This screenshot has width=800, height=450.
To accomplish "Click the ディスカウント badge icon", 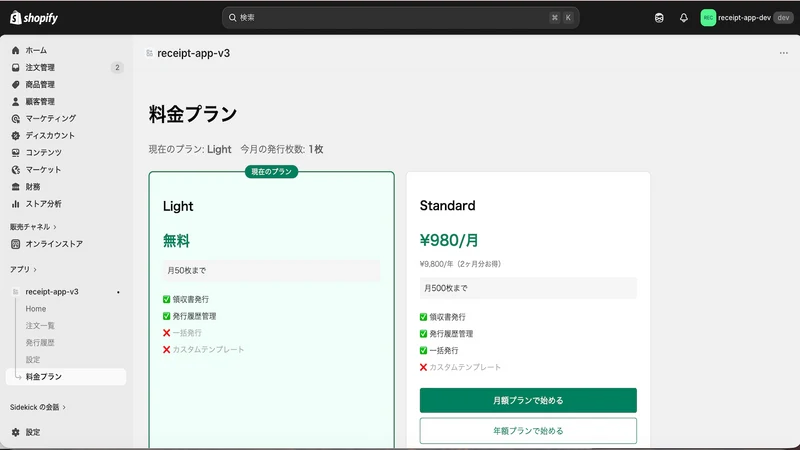I will coord(15,136).
